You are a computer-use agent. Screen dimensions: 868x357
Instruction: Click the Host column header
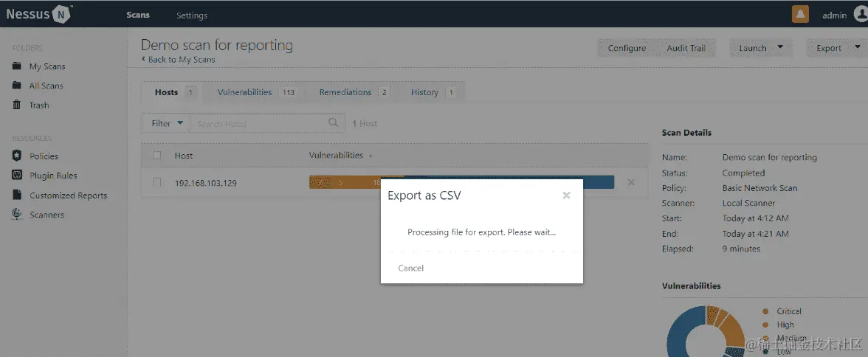coord(183,156)
